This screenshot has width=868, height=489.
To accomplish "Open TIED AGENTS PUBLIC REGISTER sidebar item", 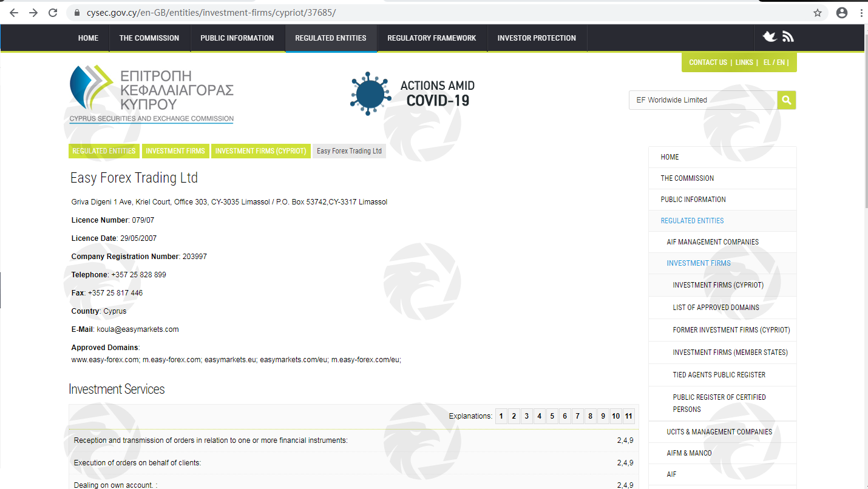I will 722,375.
